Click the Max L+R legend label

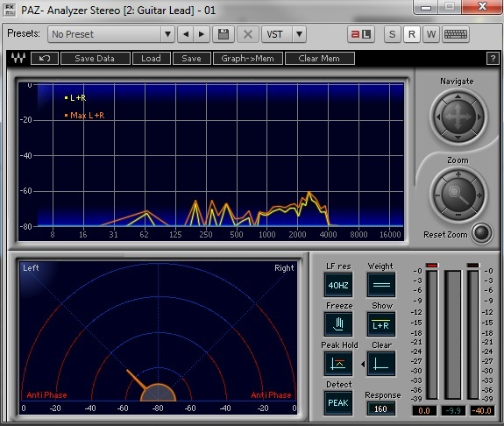click(x=88, y=115)
